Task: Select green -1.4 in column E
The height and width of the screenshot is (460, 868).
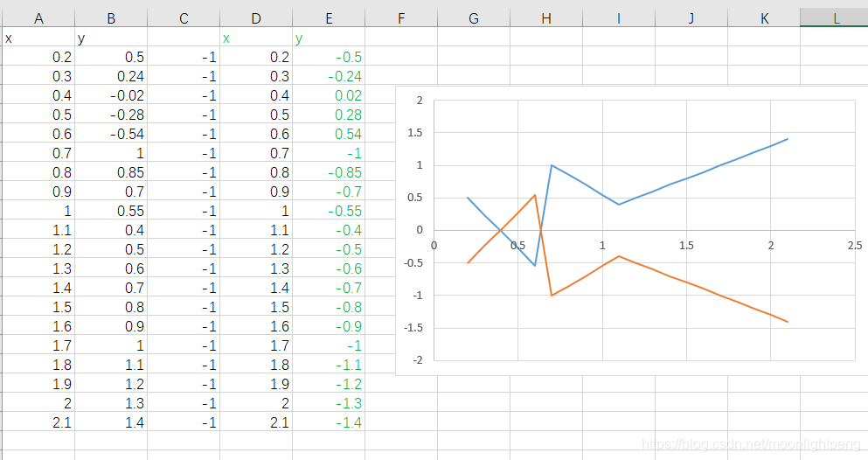Action: pyautogui.click(x=329, y=422)
